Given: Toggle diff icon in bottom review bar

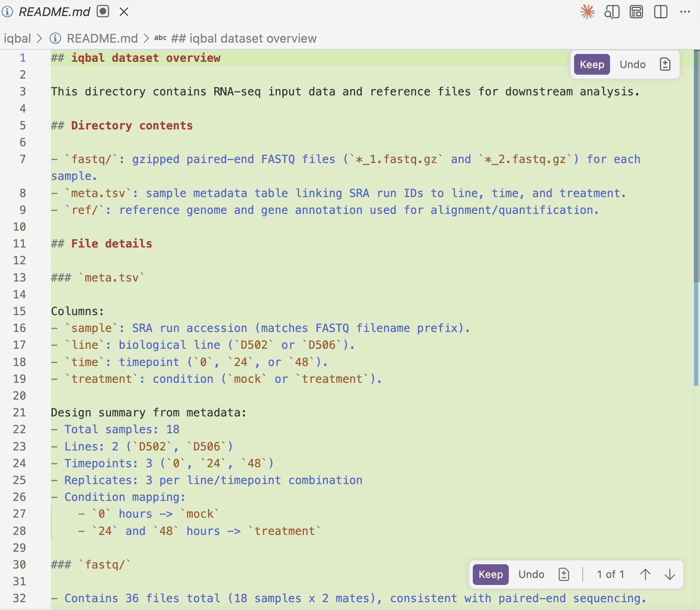Looking at the screenshot, I should tap(564, 574).
